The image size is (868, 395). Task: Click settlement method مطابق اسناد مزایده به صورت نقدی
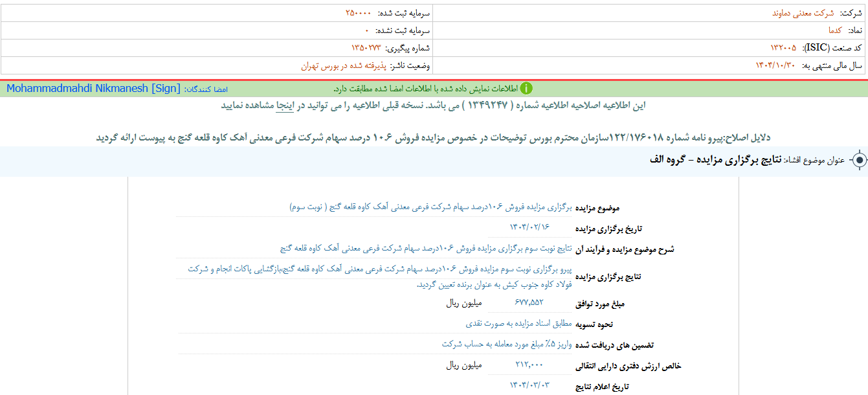(519, 323)
